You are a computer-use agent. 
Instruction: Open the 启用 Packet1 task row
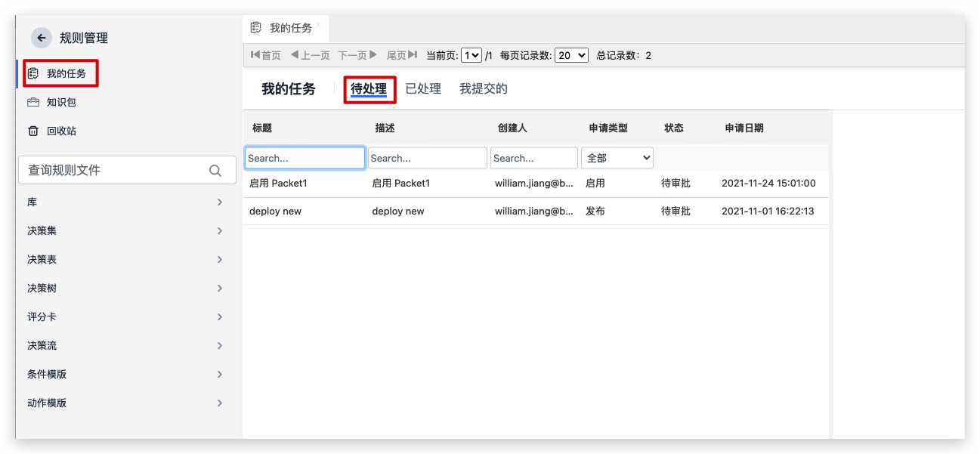(x=278, y=184)
